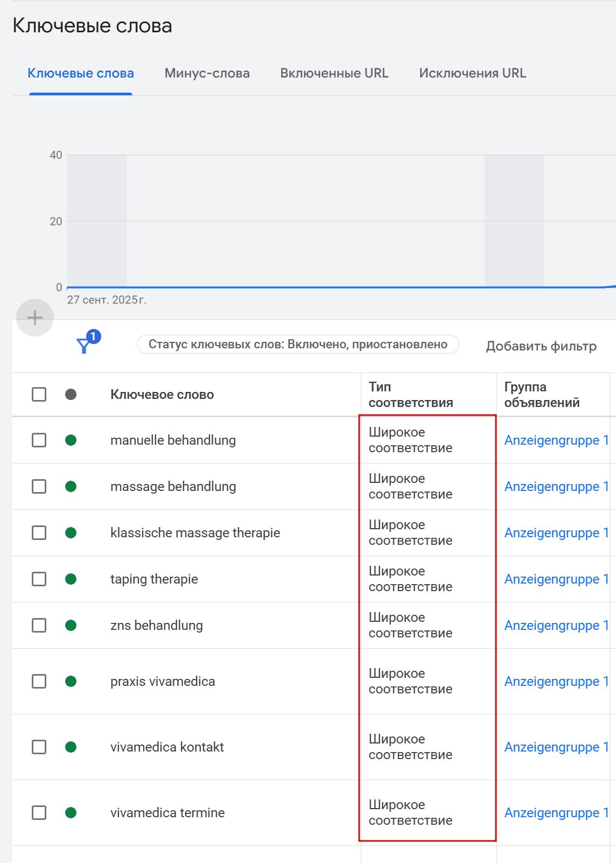Open match type cell for vivamedica termine

[x=410, y=813]
